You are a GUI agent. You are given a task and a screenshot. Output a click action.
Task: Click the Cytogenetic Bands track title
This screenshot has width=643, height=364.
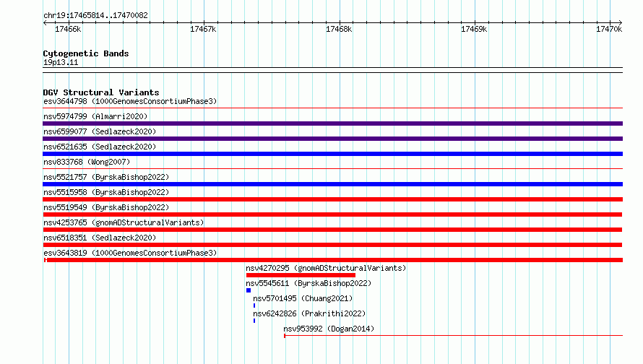[x=86, y=53]
